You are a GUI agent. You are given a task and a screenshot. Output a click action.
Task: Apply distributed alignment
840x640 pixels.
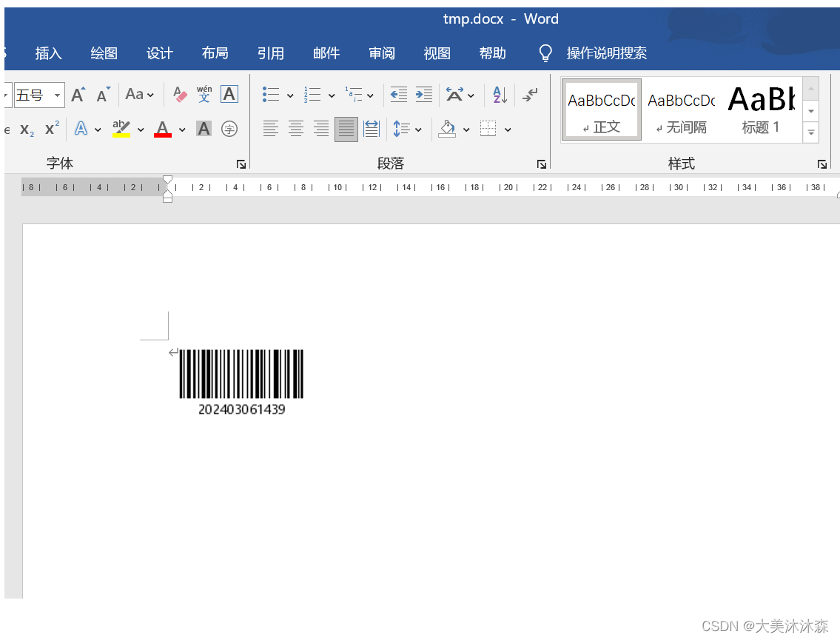pyautogui.click(x=372, y=129)
